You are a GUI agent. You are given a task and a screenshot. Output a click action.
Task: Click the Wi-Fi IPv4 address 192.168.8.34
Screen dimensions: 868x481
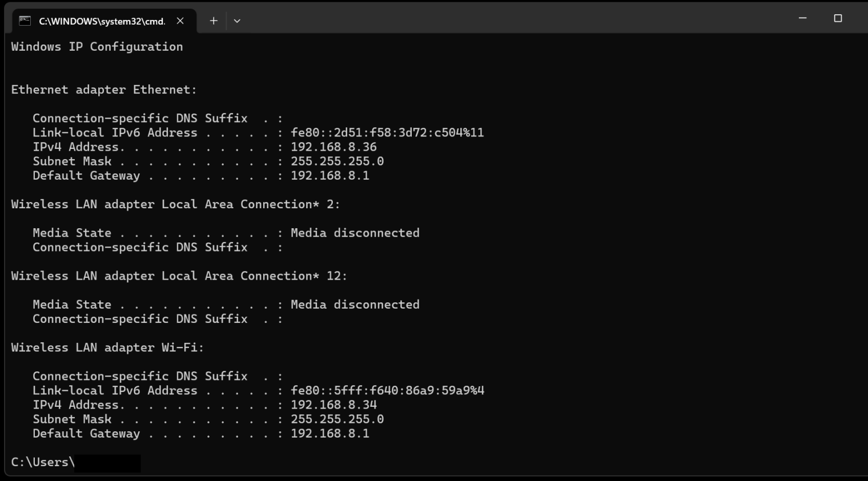(x=333, y=405)
